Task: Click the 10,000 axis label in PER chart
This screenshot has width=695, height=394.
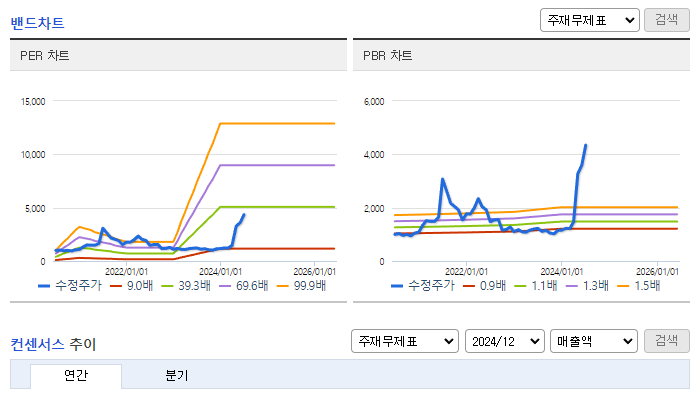Action: (33, 155)
